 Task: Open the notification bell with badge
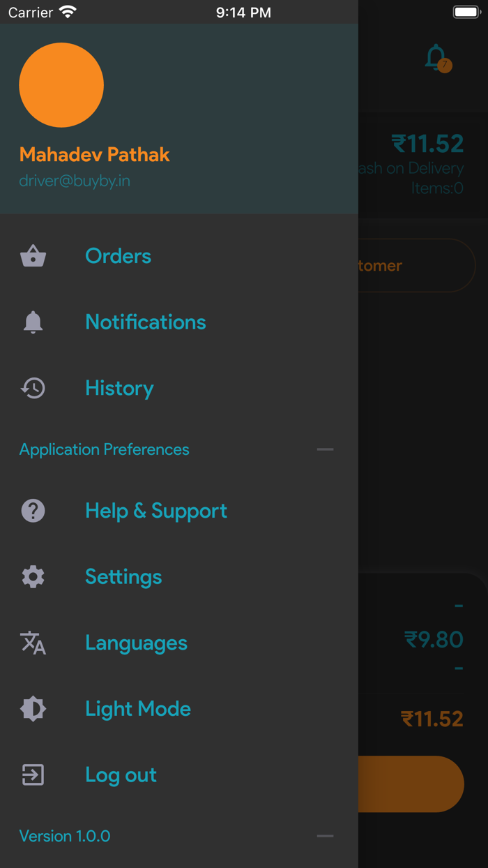pos(437,59)
